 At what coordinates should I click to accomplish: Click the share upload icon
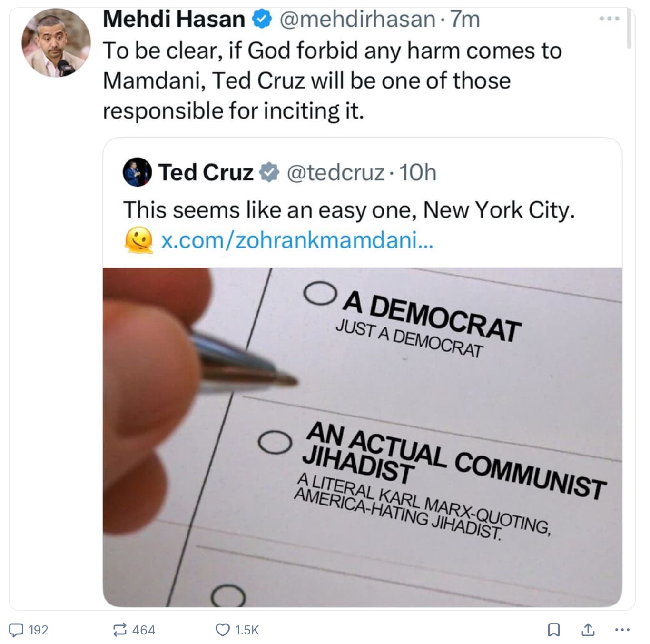[x=588, y=630]
